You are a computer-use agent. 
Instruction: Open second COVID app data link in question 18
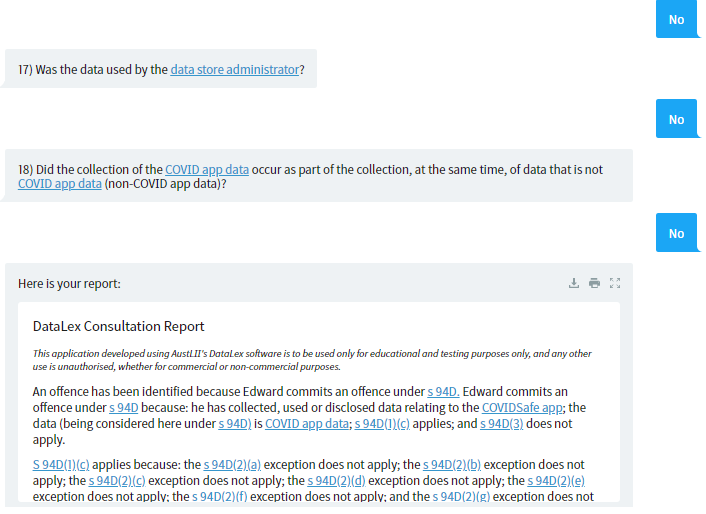[60, 184]
